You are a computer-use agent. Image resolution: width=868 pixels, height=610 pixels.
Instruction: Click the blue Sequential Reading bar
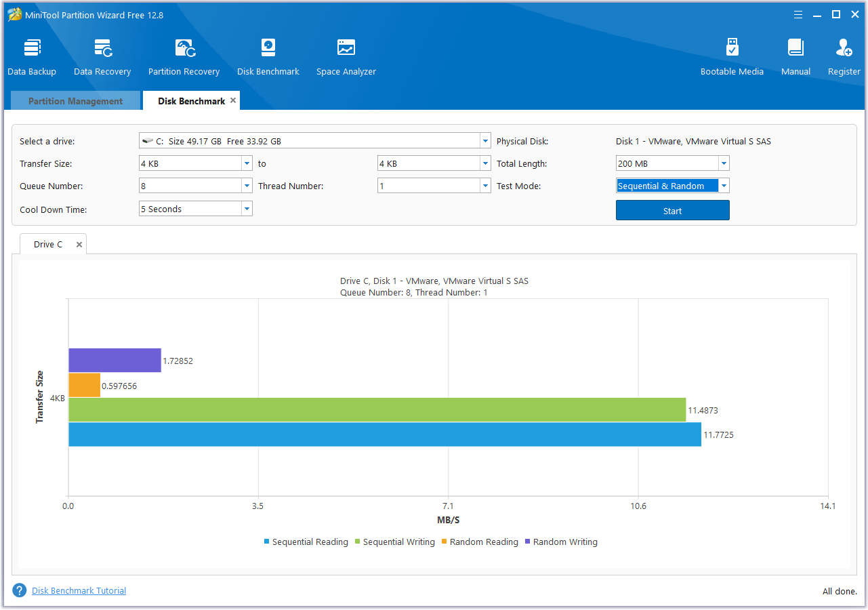[x=385, y=434]
